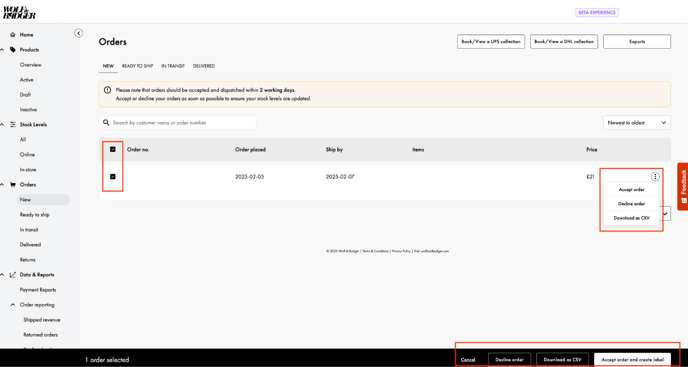Focus the customer name search field
The width and height of the screenshot is (688, 367).
tap(177, 123)
